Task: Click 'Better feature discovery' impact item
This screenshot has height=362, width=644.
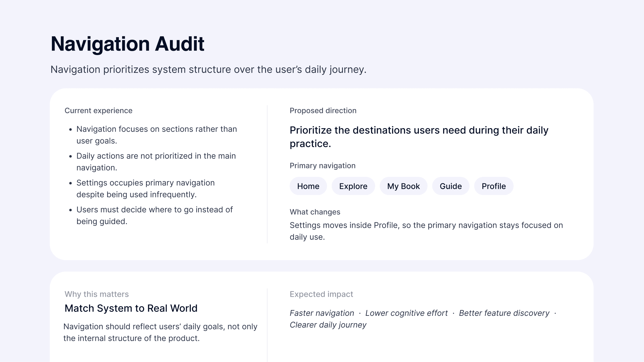Action: [504, 313]
